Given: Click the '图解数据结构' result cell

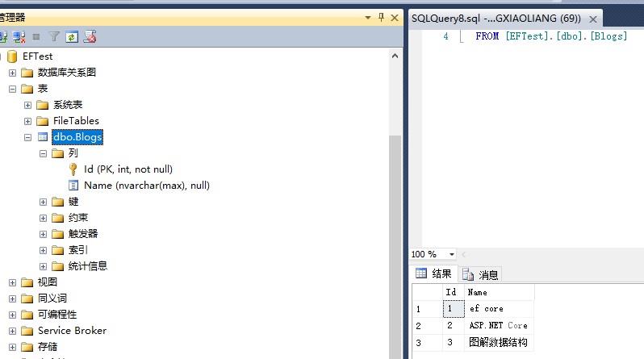Looking at the screenshot, I should tap(500, 342).
